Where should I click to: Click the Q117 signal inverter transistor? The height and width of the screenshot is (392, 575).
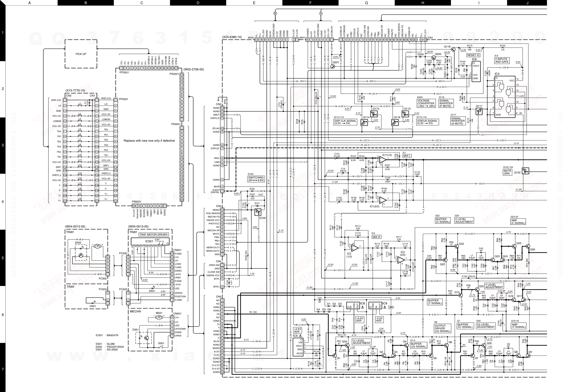(x=478, y=111)
